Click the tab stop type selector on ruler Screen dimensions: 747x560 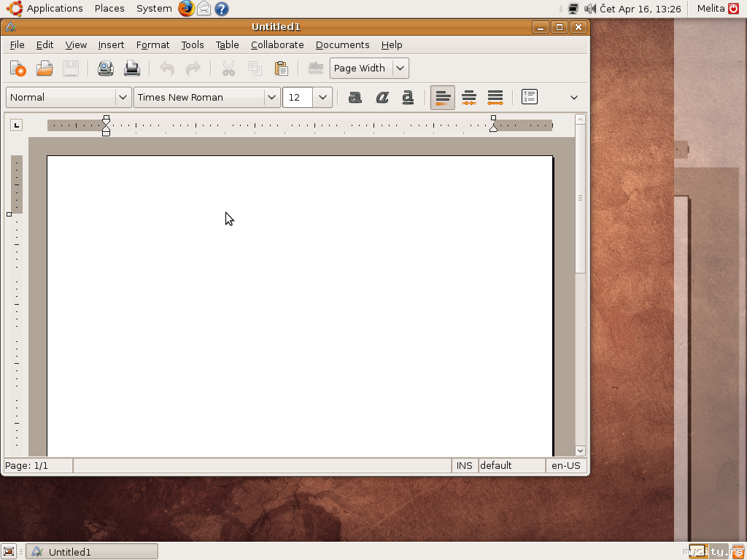pyautogui.click(x=16, y=125)
